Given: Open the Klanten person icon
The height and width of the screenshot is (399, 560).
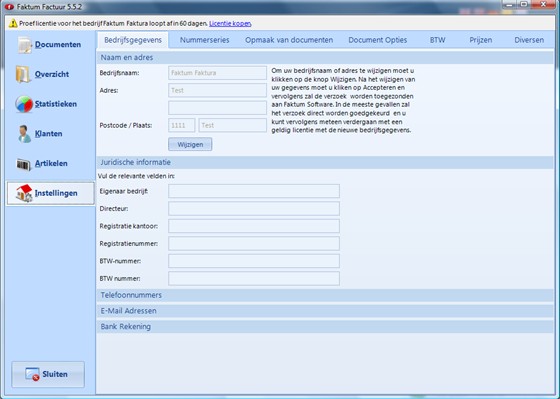Looking at the screenshot, I should (24, 134).
